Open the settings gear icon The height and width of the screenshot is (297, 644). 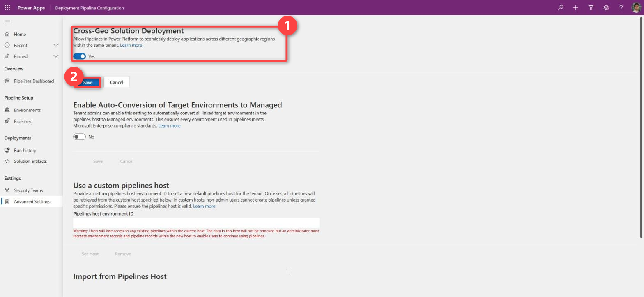pos(606,8)
